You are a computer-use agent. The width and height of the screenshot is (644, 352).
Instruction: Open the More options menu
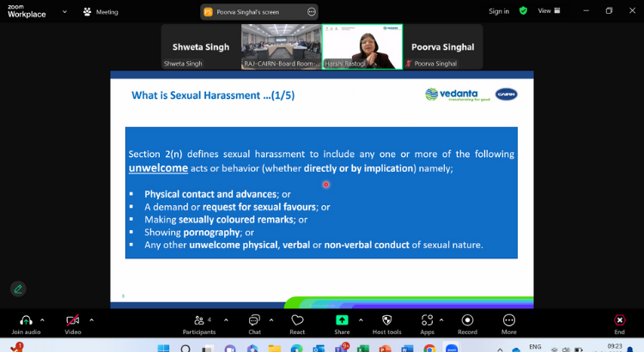[x=509, y=320]
